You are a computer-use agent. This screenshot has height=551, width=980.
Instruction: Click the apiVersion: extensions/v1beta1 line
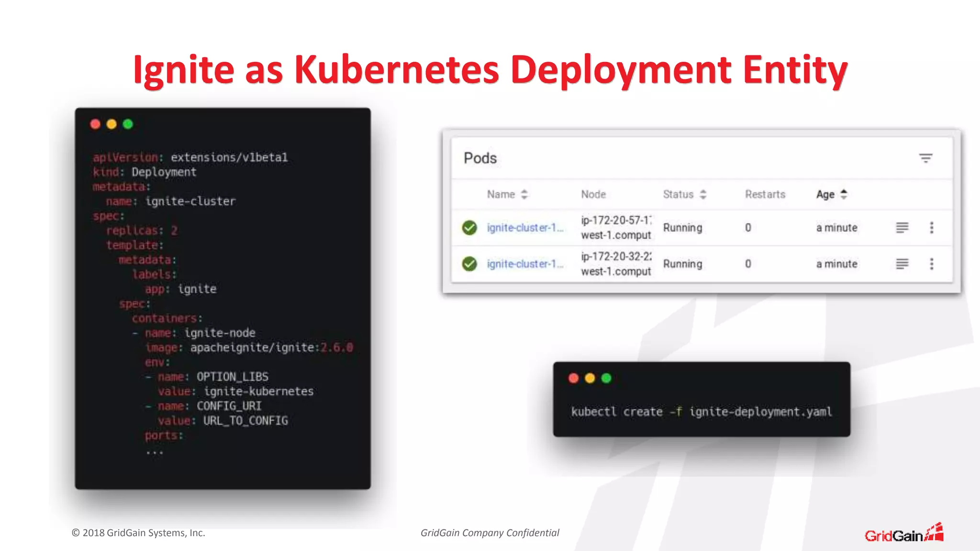tap(190, 157)
